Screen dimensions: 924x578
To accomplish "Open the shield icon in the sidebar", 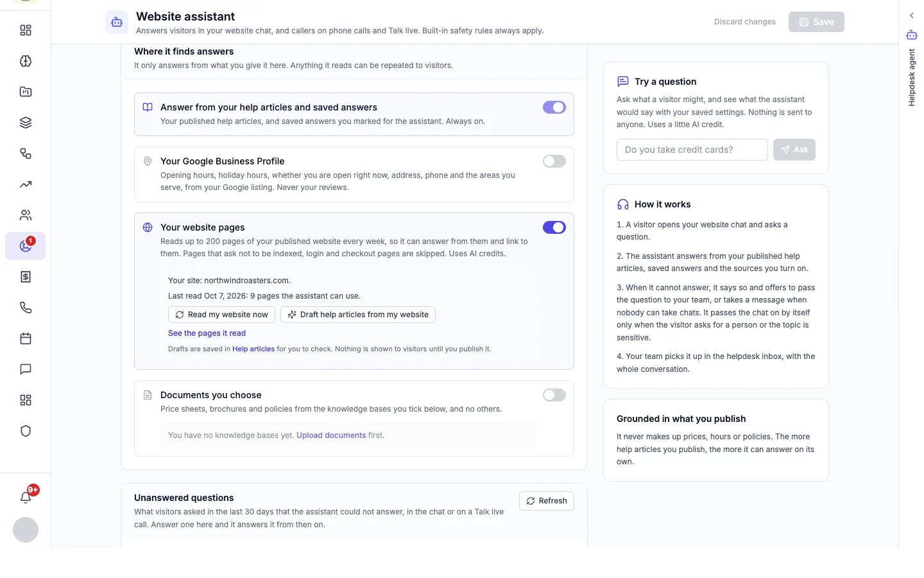I will [26, 431].
